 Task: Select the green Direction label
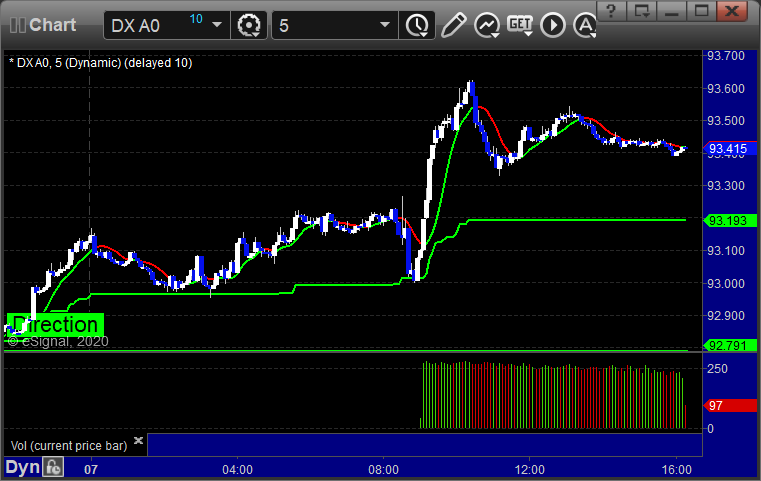point(55,325)
